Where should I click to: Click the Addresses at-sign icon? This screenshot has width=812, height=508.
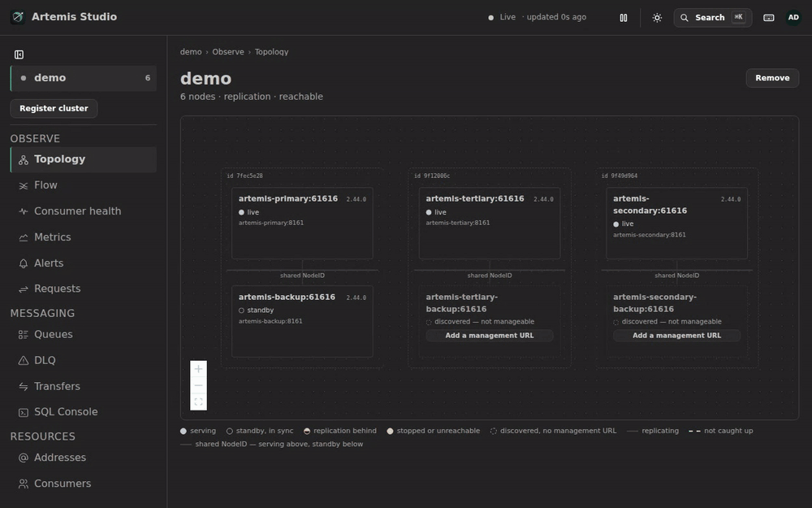pyautogui.click(x=24, y=458)
